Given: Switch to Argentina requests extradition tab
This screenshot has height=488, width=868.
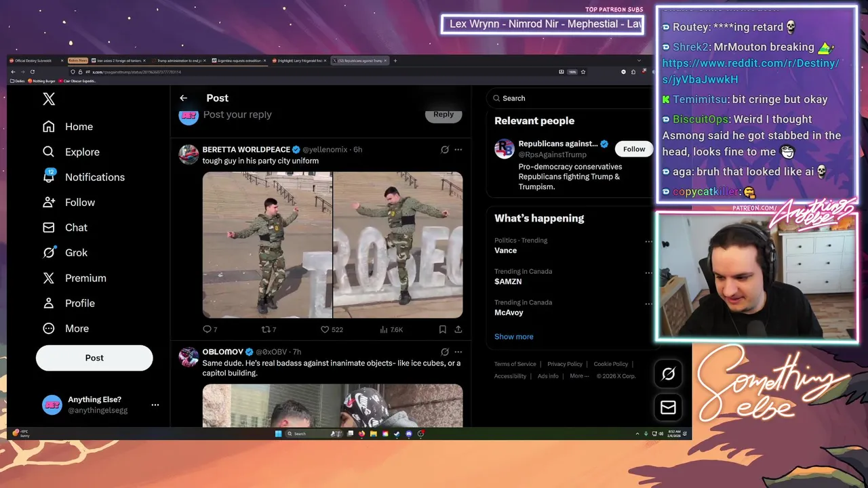Looking at the screenshot, I should click(239, 60).
